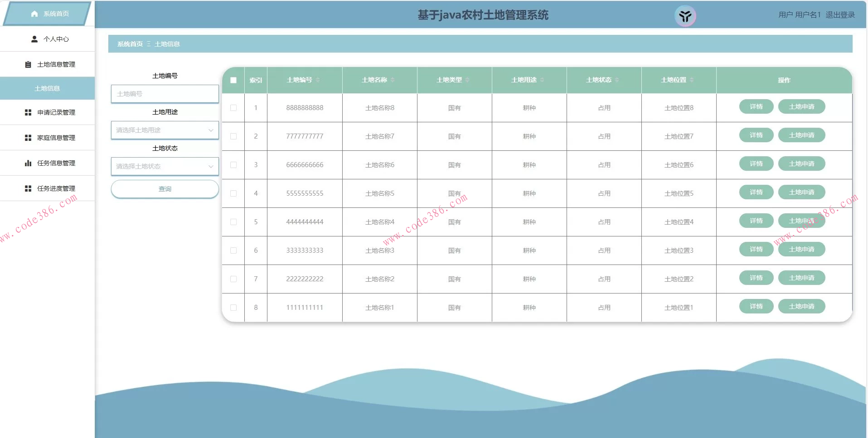Check the row for 土地名称2
The image size is (868, 438).
pyautogui.click(x=233, y=279)
